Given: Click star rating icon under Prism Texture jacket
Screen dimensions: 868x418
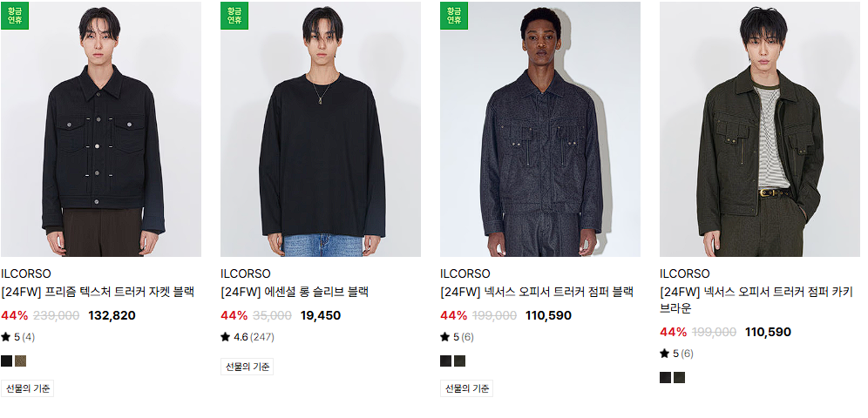Looking at the screenshot, I should click(6, 337).
